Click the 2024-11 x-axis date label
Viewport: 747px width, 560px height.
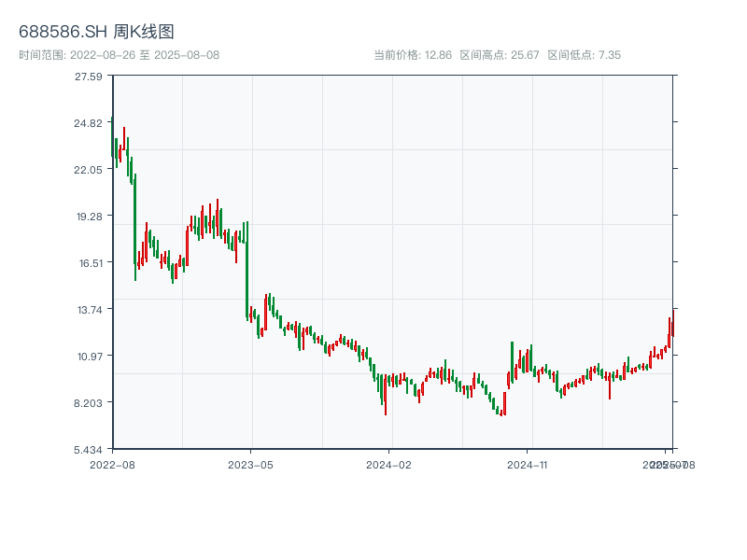tap(529, 464)
